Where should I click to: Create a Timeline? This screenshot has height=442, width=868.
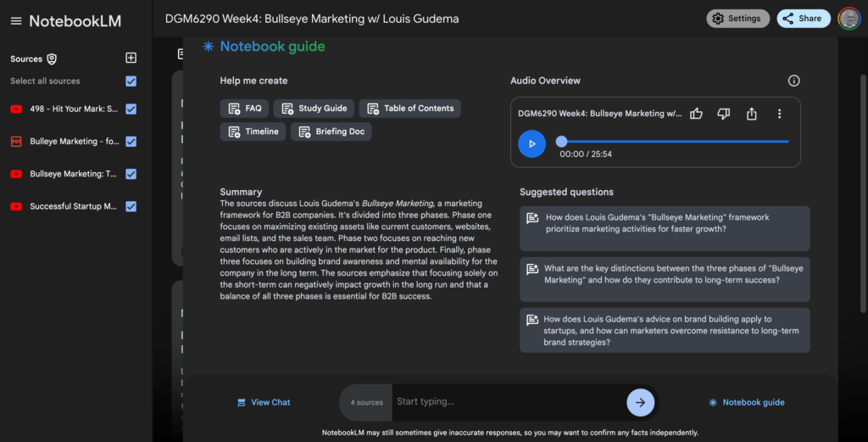[253, 131]
